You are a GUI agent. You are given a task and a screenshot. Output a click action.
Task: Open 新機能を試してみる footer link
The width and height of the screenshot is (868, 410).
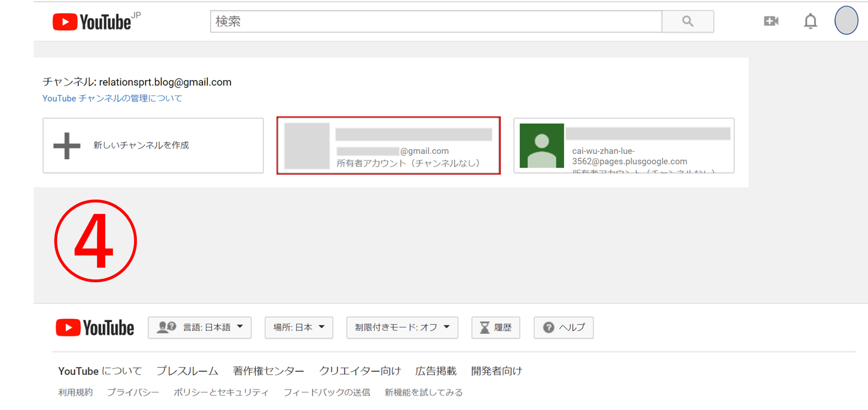point(424,392)
